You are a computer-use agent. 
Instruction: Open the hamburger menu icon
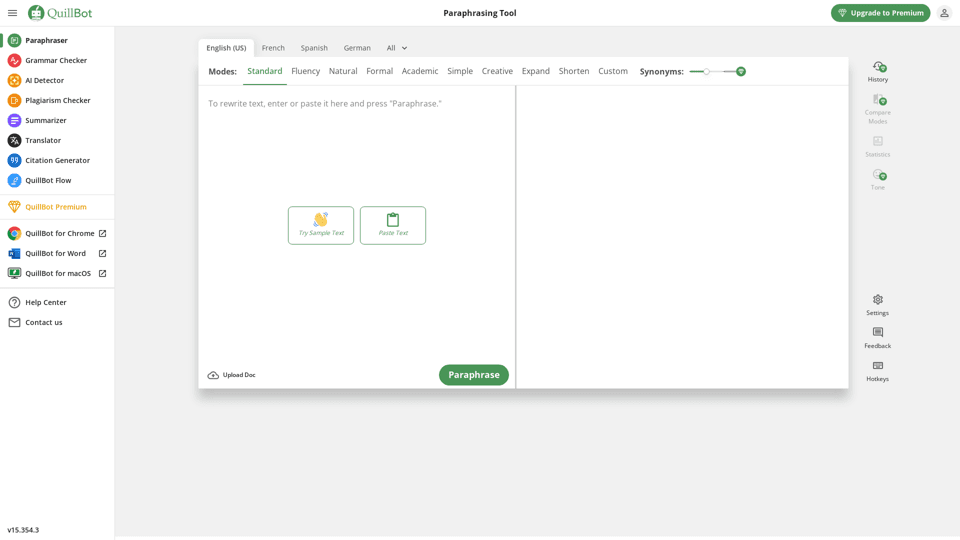click(x=12, y=13)
